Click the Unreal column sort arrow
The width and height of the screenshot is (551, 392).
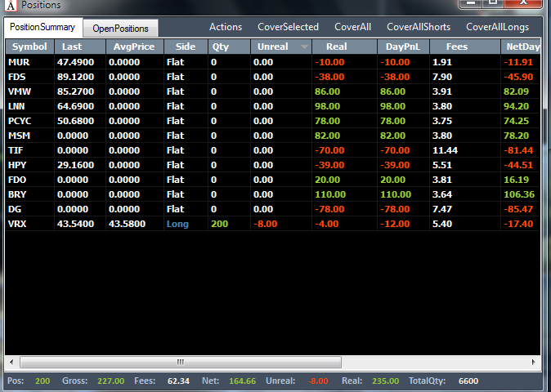point(304,47)
